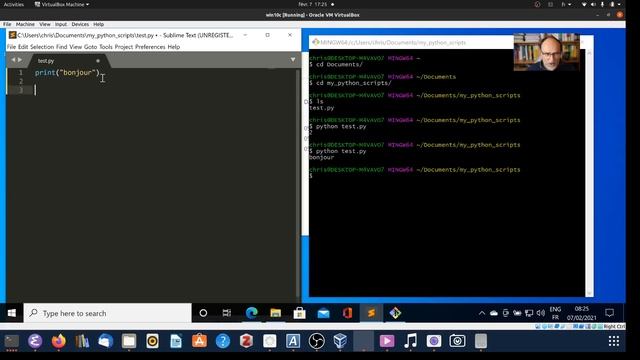Click line number 2 in Sublime gutter
This screenshot has width=640, height=360.
pos(21,81)
